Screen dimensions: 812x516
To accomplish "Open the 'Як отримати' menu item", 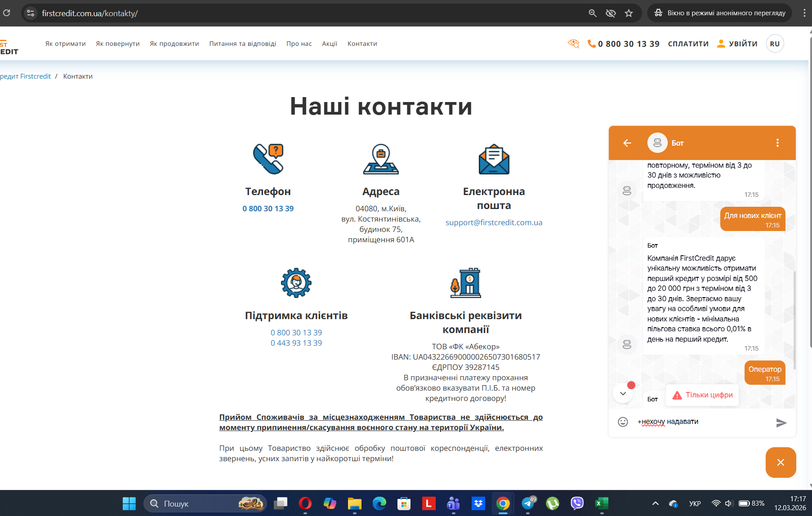I will [x=65, y=44].
